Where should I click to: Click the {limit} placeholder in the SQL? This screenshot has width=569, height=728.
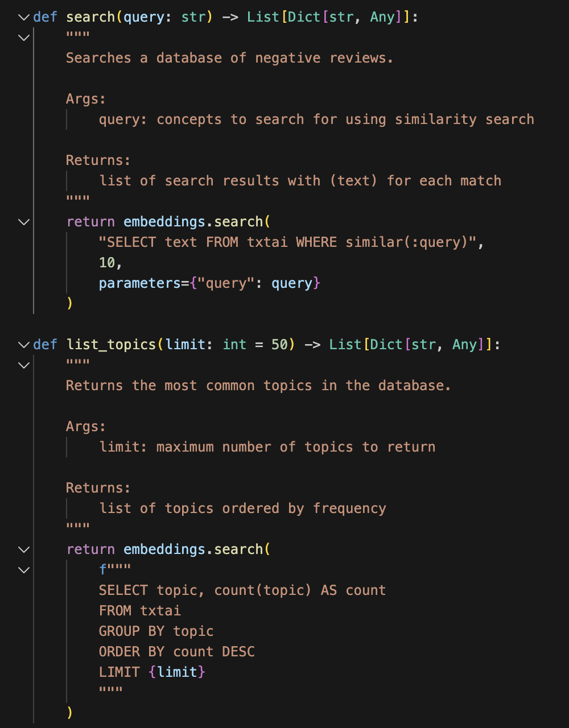click(x=176, y=672)
